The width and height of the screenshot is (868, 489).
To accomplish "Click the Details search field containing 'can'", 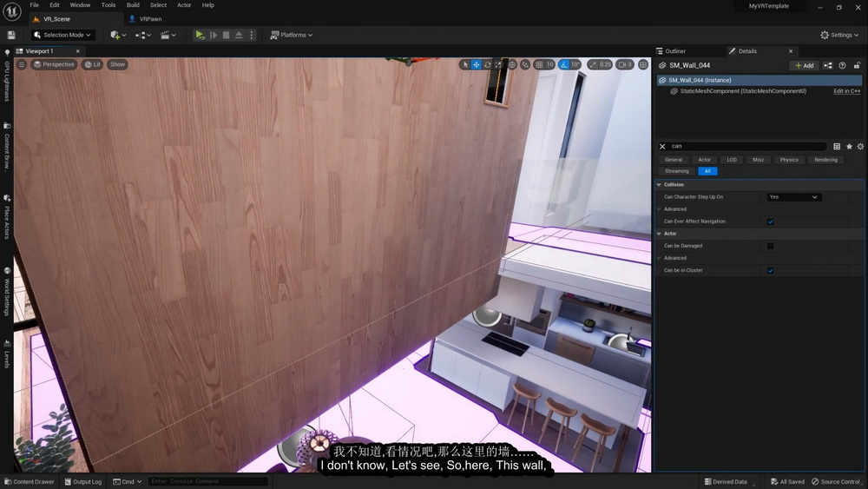I will [747, 146].
